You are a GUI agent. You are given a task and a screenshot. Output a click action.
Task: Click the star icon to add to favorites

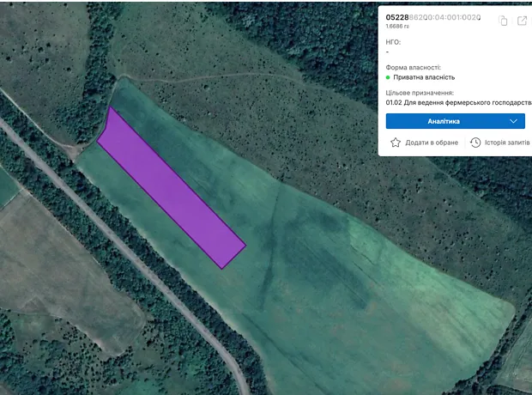pyautogui.click(x=396, y=143)
